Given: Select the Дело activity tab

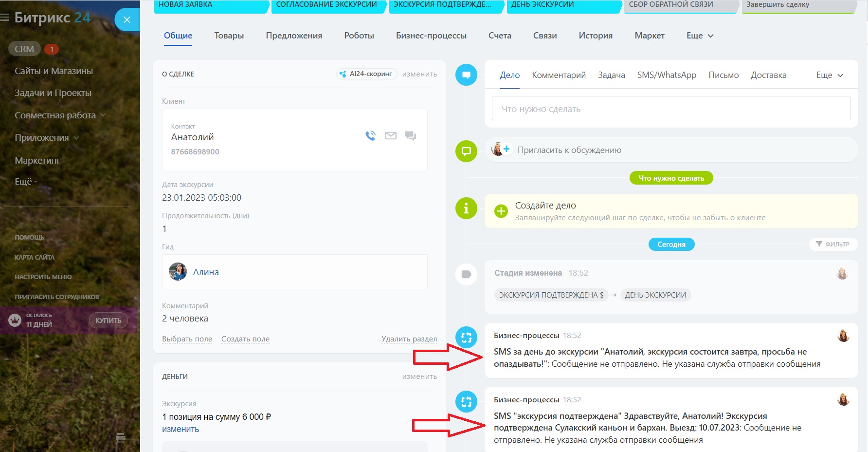Looking at the screenshot, I should coord(510,75).
